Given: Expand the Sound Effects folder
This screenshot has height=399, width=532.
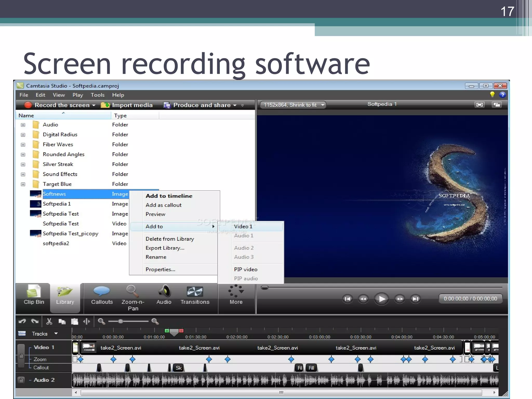Looking at the screenshot, I should 23,174.
